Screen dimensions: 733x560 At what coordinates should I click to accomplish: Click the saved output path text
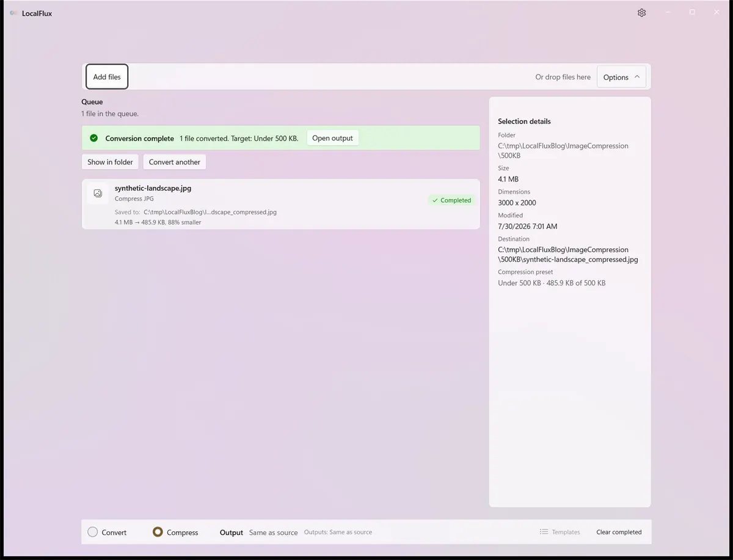tap(210, 212)
